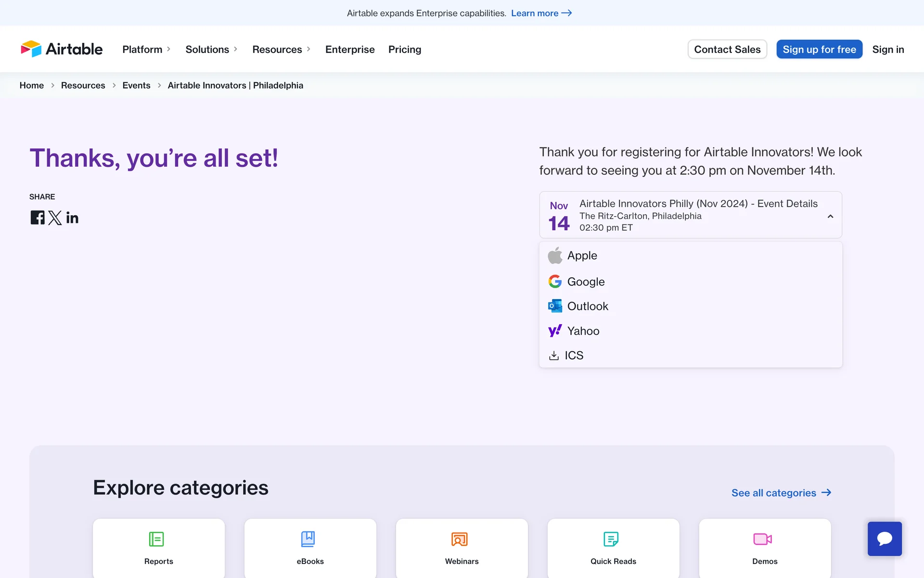Expand the Platform navigation menu
The height and width of the screenshot is (578, 924).
146,50
